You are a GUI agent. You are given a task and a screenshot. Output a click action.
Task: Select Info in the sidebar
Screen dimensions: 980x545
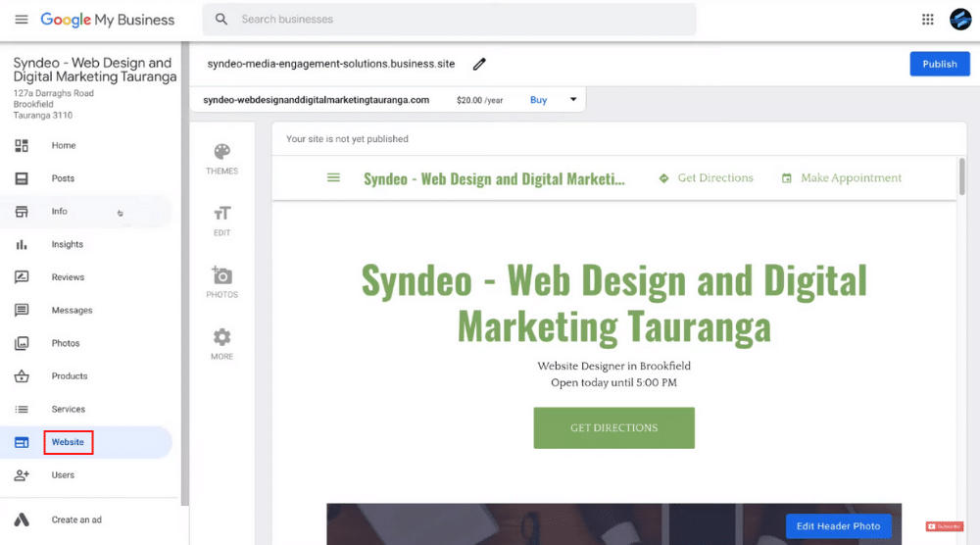pyautogui.click(x=59, y=212)
